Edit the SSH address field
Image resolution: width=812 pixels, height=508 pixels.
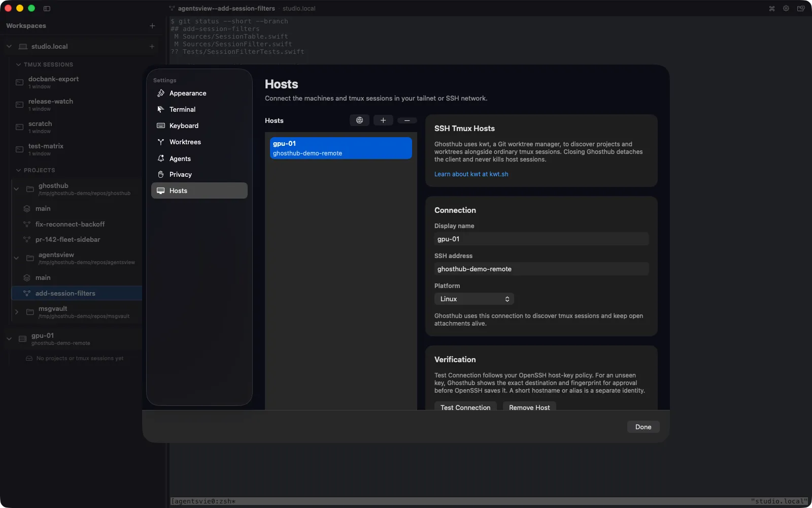542,269
